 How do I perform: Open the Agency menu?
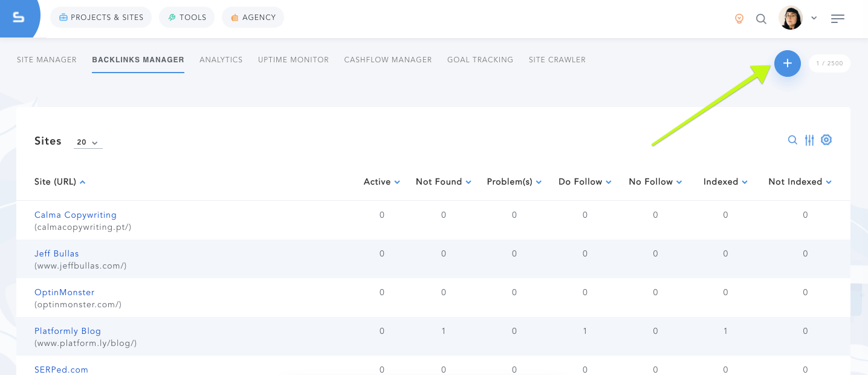pyautogui.click(x=253, y=18)
